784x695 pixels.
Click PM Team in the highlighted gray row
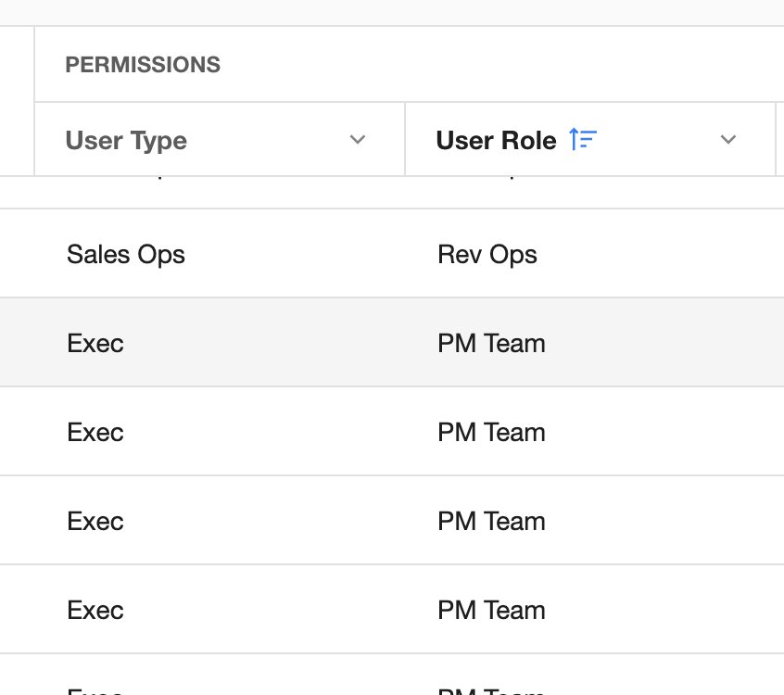(491, 344)
